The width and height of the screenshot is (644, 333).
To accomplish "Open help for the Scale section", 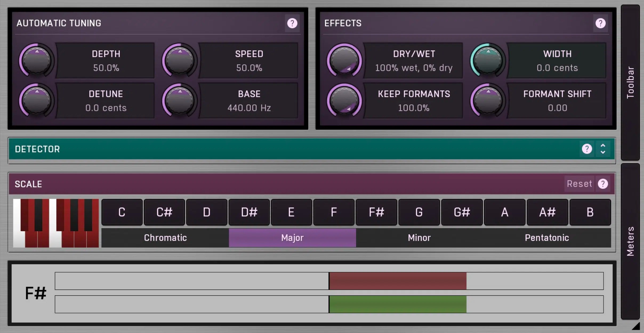I will pos(603,184).
